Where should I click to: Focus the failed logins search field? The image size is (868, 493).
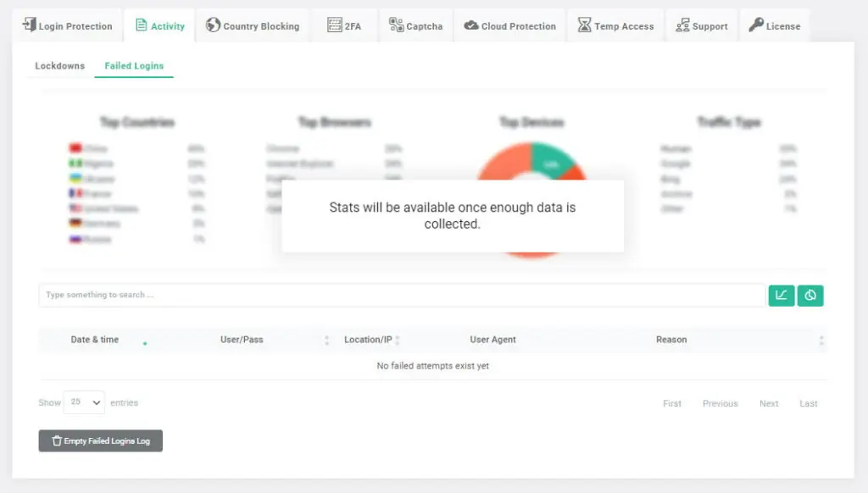401,296
